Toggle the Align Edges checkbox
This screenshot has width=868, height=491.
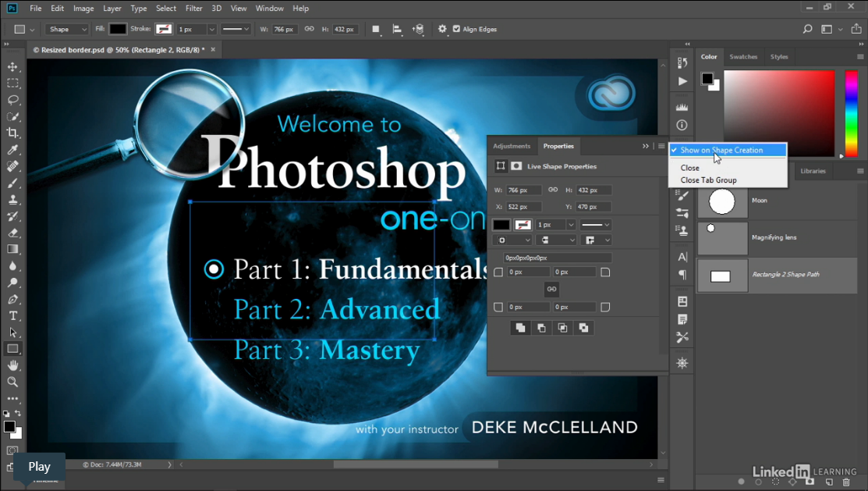456,30
